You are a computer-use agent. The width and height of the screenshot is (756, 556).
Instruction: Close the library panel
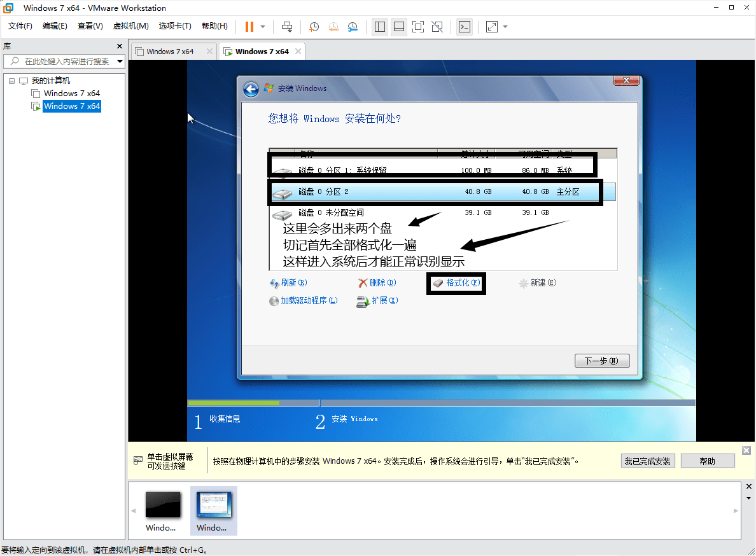pyautogui.click(x=120, y=46)
